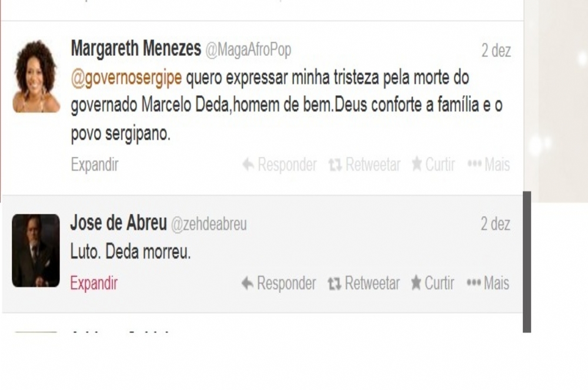The image size is (588, 390).
Task: Click the dark vertical scrollbar thumb
Action: (x=527, y=262)
